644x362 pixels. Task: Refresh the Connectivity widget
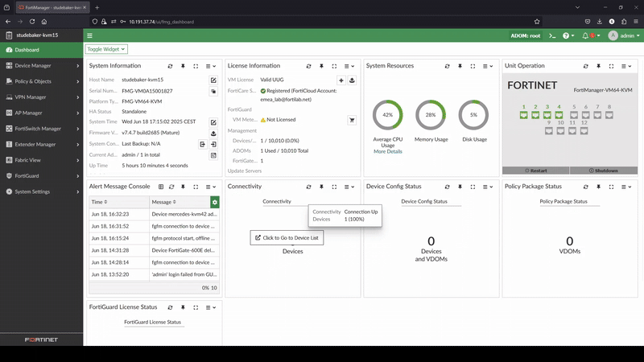click(x=308, y=187)
